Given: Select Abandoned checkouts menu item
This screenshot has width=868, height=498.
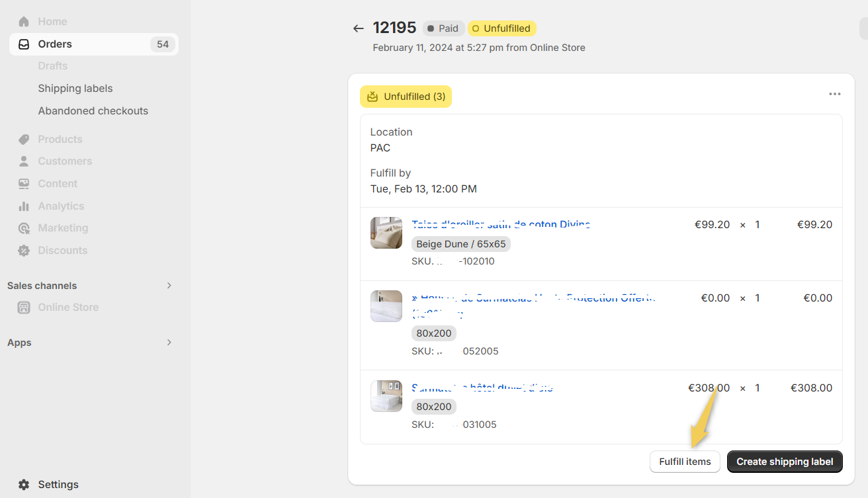Looking at the screenshot, I should 93,111.
